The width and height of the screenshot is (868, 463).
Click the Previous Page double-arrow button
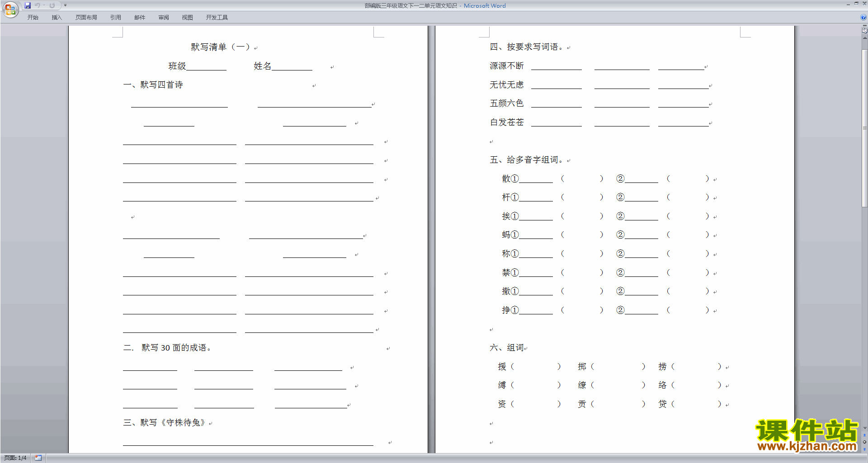tap(864, 435)
